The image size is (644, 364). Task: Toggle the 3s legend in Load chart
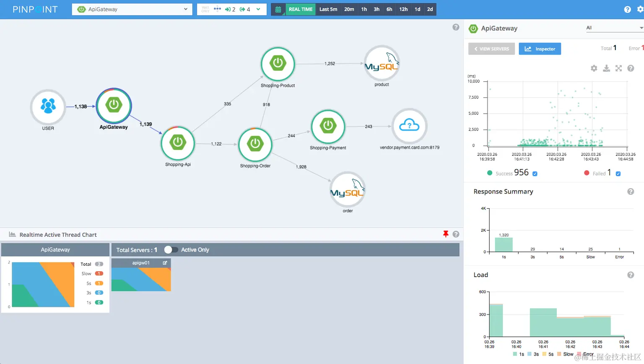pyautogui.click(x=533, y=354)
